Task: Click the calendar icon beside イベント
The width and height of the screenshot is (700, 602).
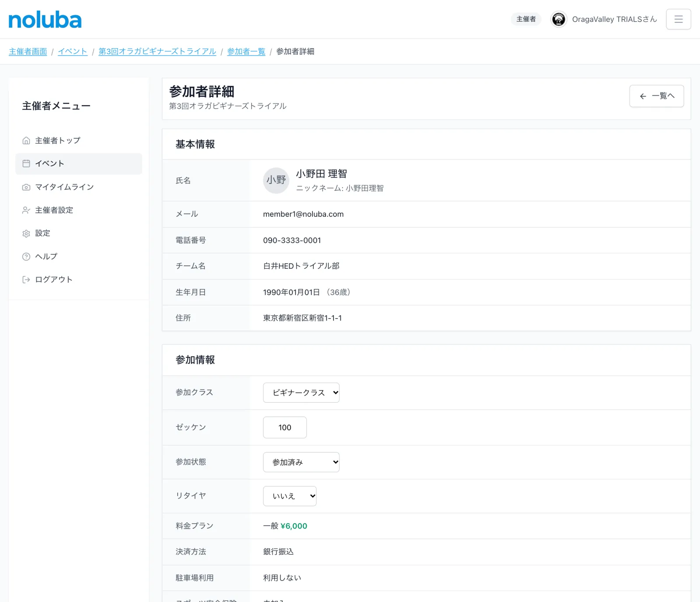Action: coord(26,164)
